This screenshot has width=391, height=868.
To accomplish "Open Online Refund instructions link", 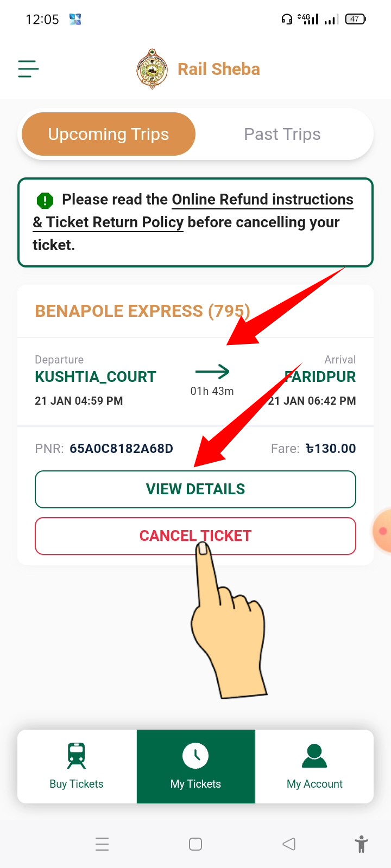I will 262,200.
